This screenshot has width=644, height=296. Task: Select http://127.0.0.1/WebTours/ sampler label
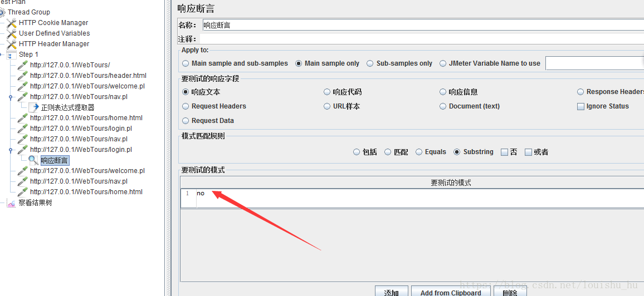pos(70,65)
